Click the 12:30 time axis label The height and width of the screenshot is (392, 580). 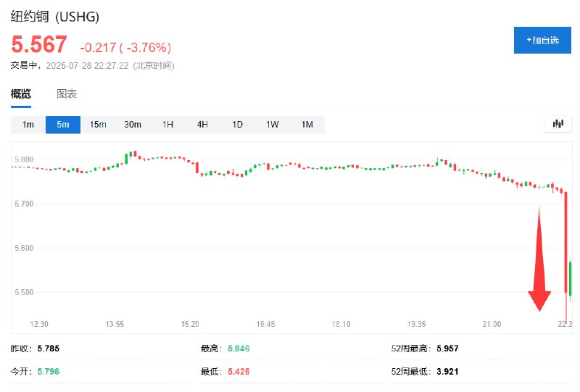click(x=39, y=324)
